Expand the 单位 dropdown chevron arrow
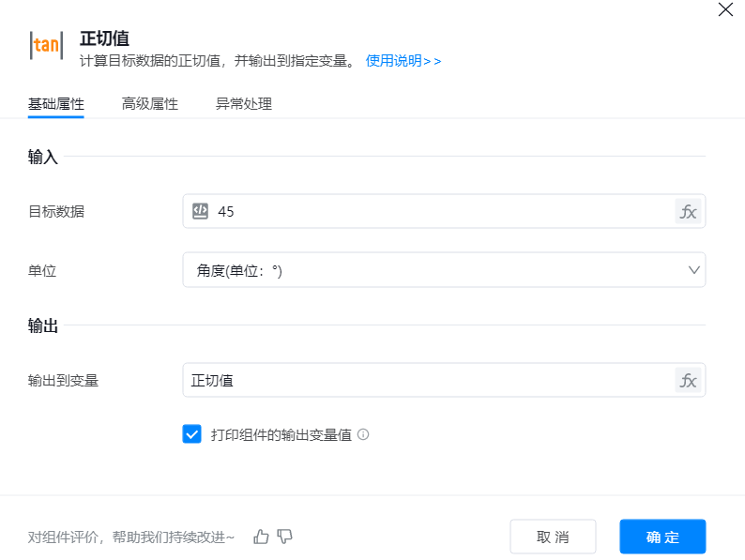This screenshot has width=745, height=560. pos(694,270)
